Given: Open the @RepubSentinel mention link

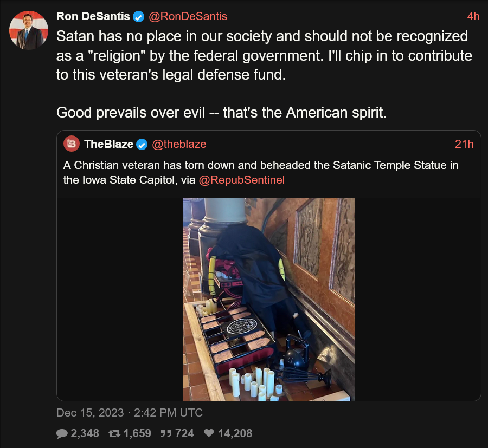Looking at the screenshot, I should [x=241, y=180].
